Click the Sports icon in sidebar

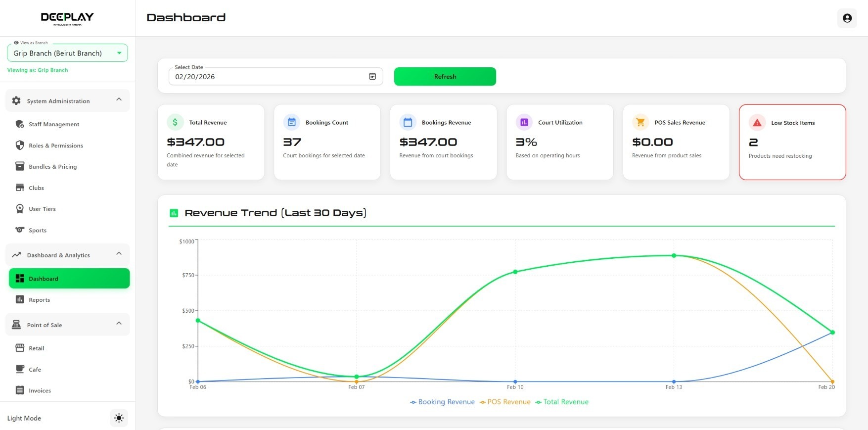pos(20,230)
